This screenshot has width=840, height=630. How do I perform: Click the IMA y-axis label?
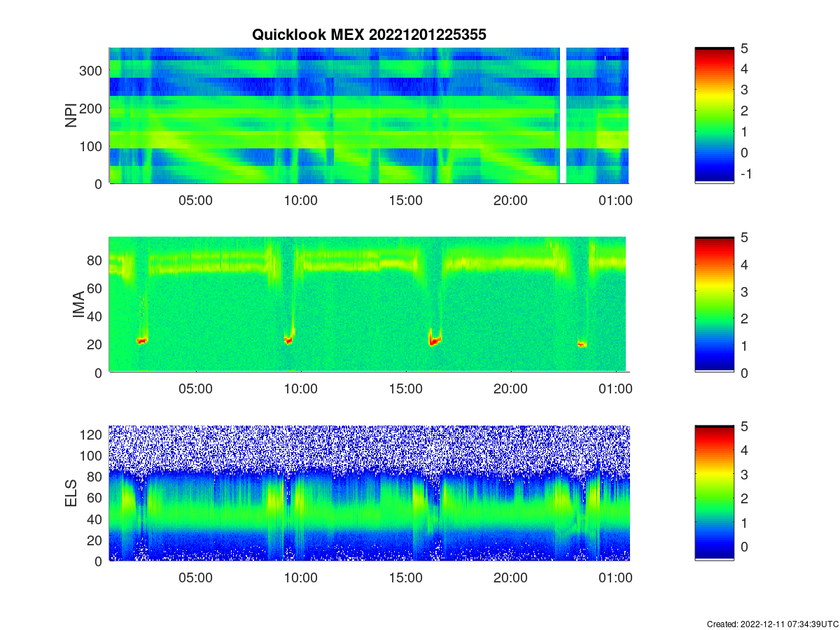click(x=78, y=305)
